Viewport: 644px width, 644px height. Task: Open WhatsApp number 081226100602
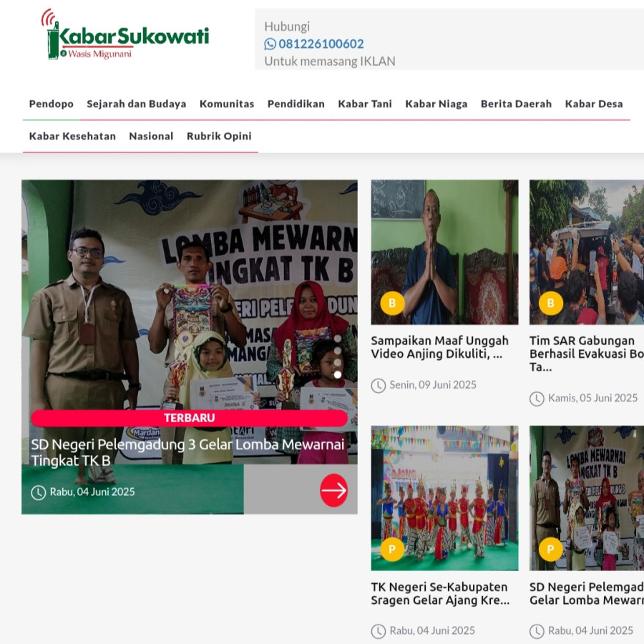[321, 44]
